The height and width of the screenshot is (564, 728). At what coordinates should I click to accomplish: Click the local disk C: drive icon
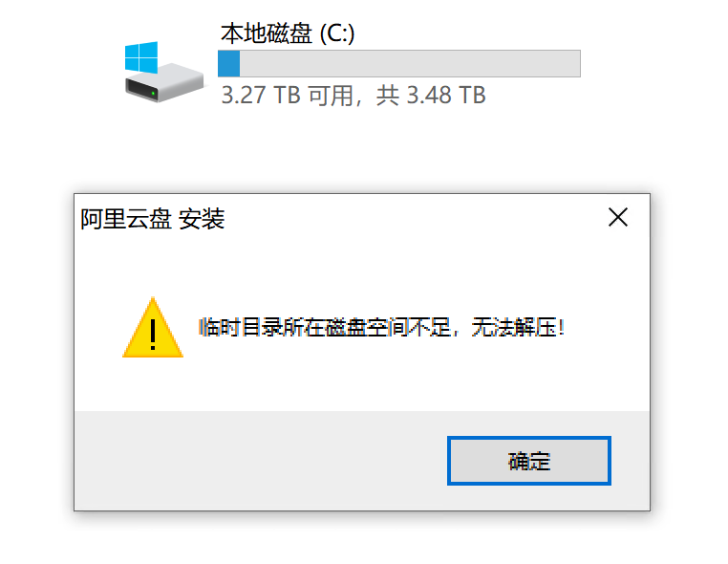point(163,72)
